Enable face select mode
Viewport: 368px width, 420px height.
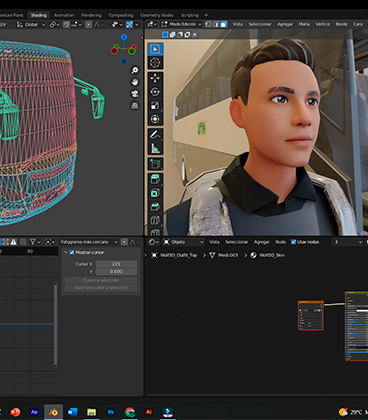[x=223, y=24]
